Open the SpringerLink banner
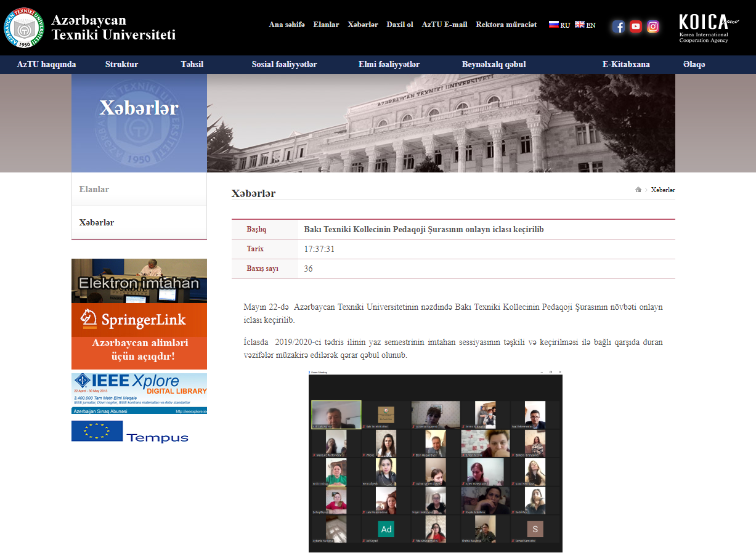 (139, 336)
